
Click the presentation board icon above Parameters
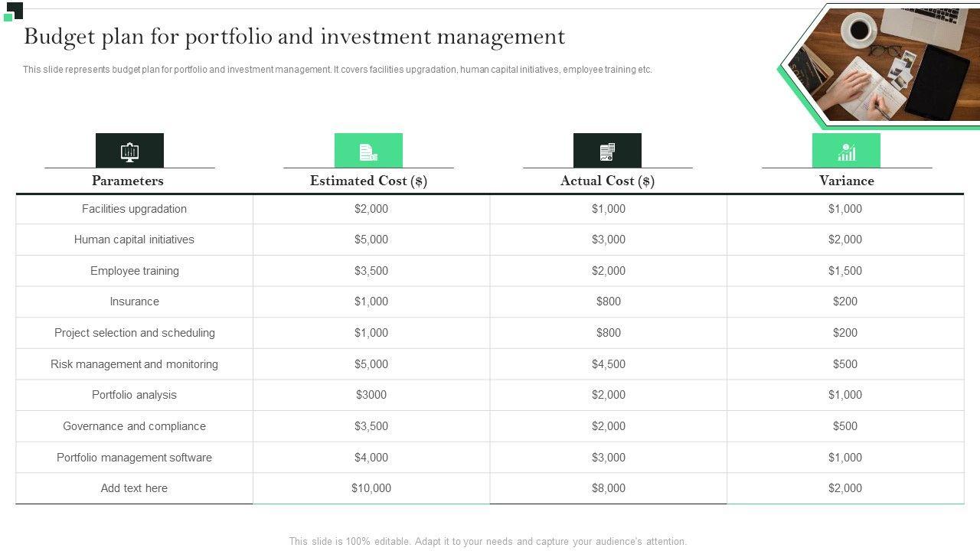click(x=129, y=151)
